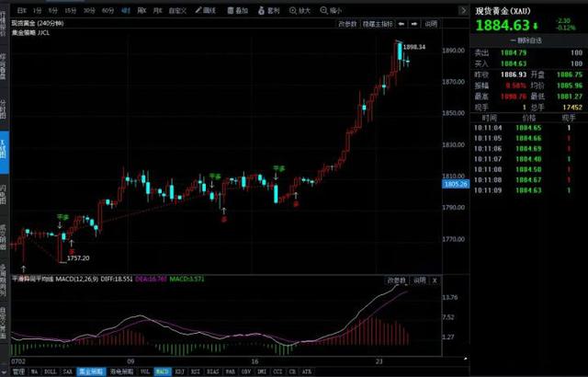This screenshot has height=377, width=588.
Task: Switch to the 1分 timeframe
Action: (x=37, y=11)
